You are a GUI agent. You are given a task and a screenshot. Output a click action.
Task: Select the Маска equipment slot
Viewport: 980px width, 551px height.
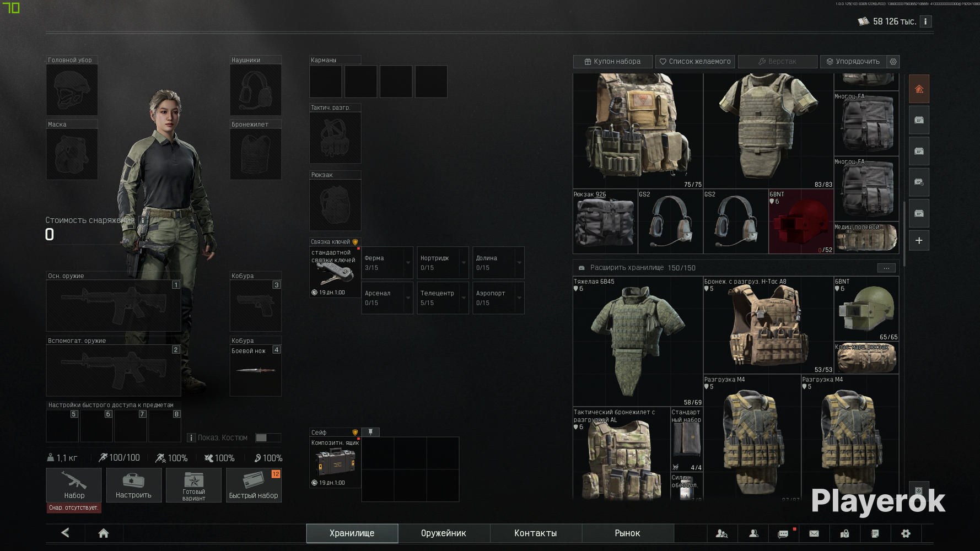(x=72, y=154)
